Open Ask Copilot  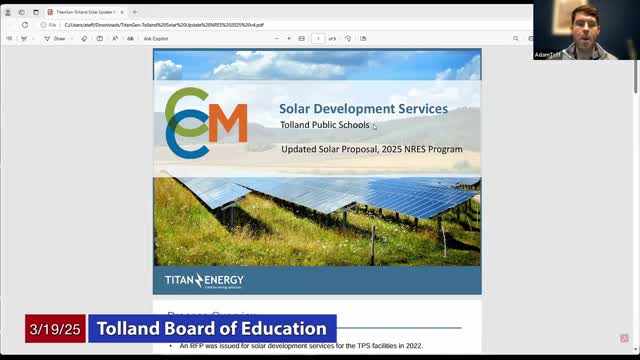pos(156,38)
